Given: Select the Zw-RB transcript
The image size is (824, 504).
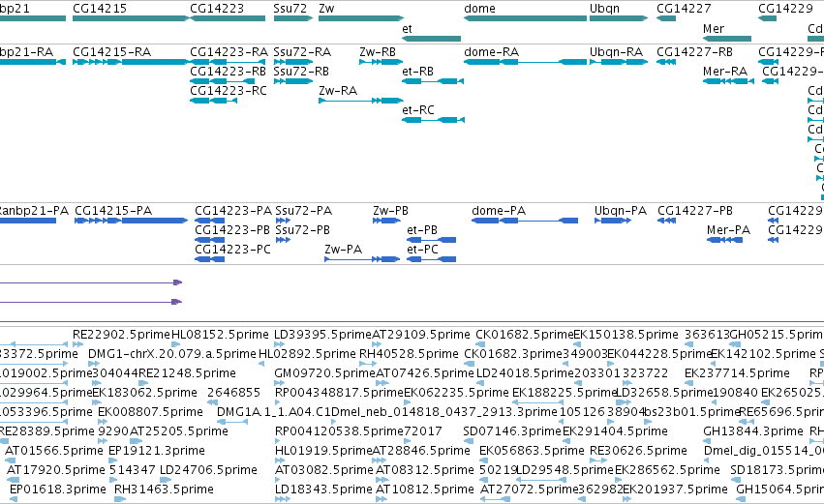Looking at the screenshot, I should click(381, 62).
